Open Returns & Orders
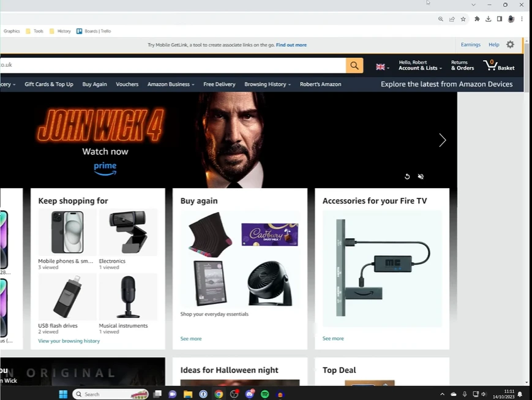 462,65
